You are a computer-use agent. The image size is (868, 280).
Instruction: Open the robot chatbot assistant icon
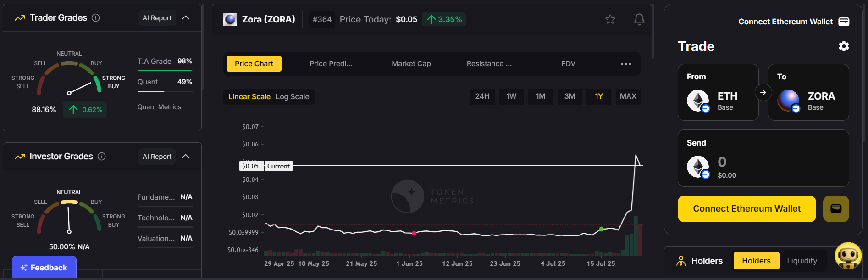(848, 256)
